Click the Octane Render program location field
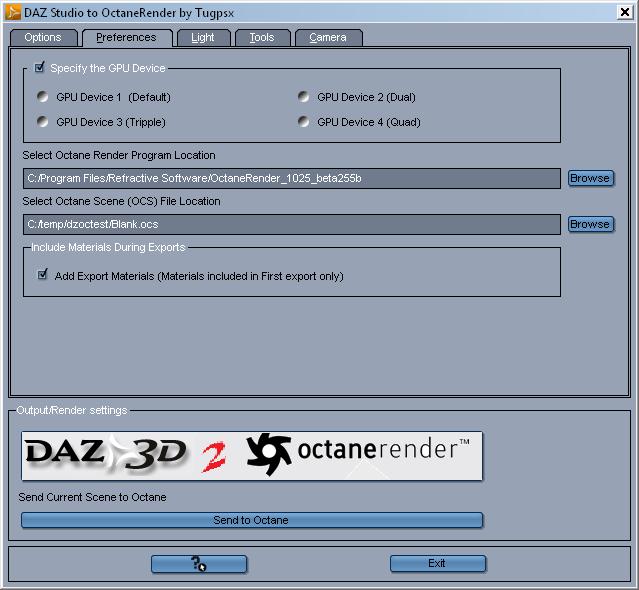This screenshot has height=590, width=639. point(292,178)
